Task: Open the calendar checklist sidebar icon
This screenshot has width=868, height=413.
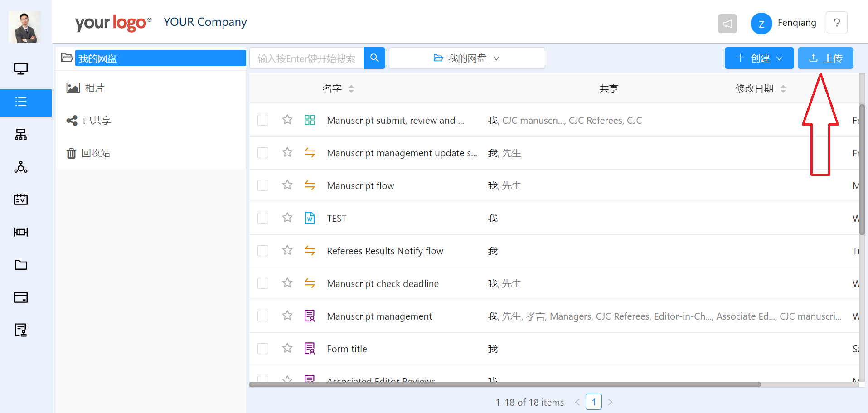Action: 21,199
